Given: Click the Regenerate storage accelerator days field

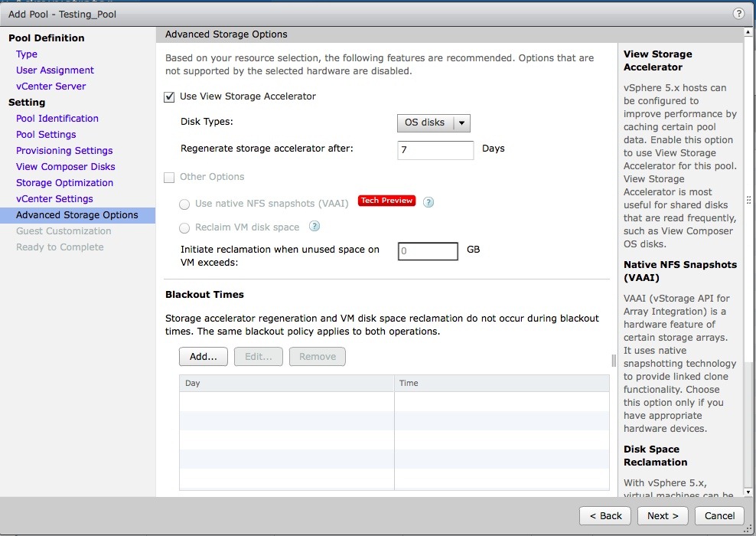Looking at the screenshot, I should coord(435,149).
